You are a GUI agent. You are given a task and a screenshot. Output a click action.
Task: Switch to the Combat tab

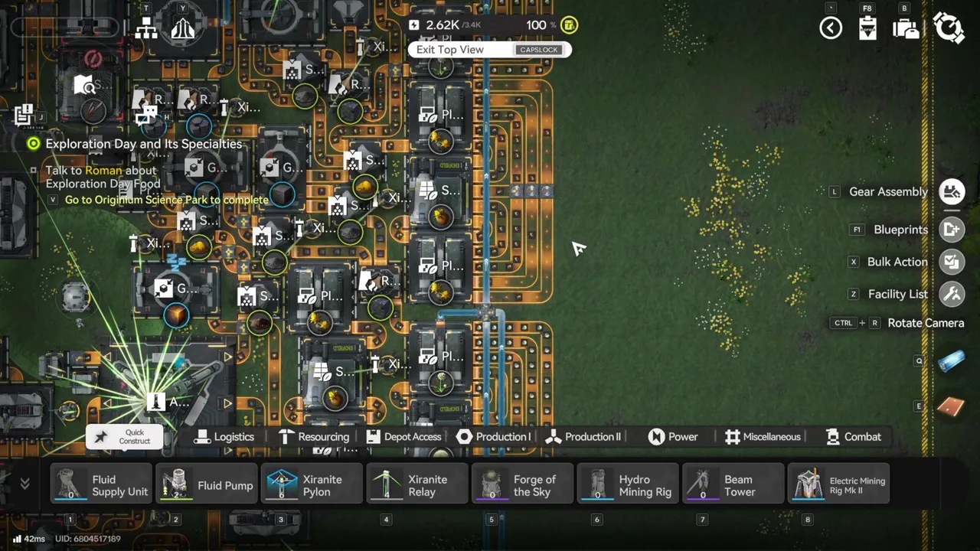coord(854,437)
